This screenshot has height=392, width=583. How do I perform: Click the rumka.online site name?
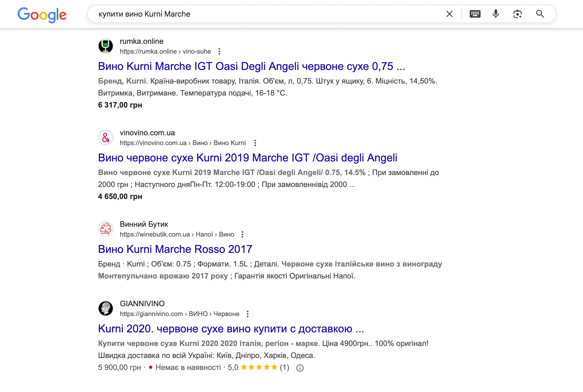(x=142, y=41)
